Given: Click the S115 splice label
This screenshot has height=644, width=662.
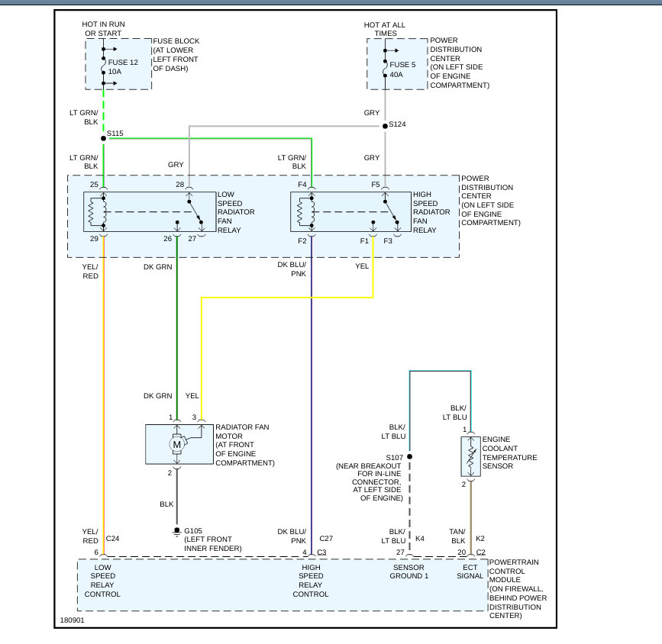Looking at the screenshot, I should point(115,134).
